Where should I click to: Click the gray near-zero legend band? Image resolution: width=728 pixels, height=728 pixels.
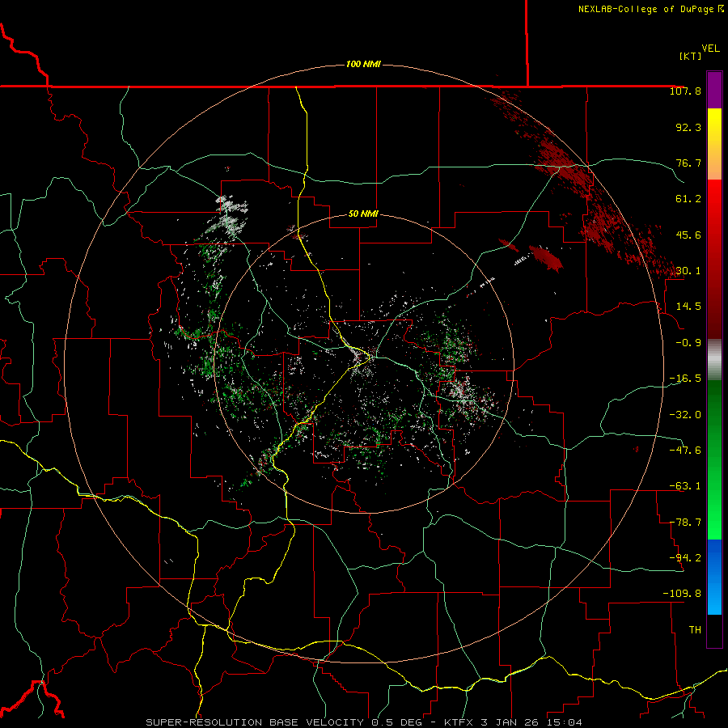(714, 360)
